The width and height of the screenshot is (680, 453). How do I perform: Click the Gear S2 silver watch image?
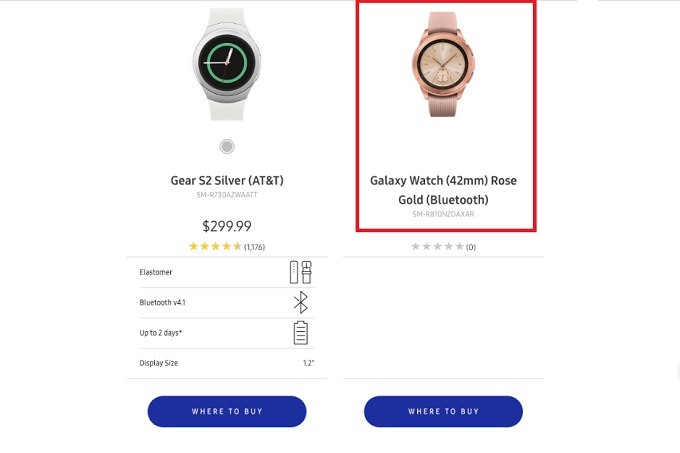(227, 64)
